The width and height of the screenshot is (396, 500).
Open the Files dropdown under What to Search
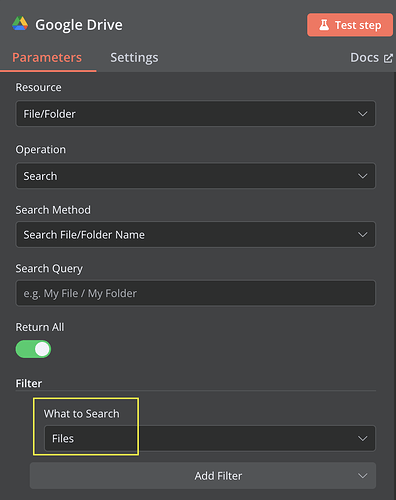coord(210,438)
